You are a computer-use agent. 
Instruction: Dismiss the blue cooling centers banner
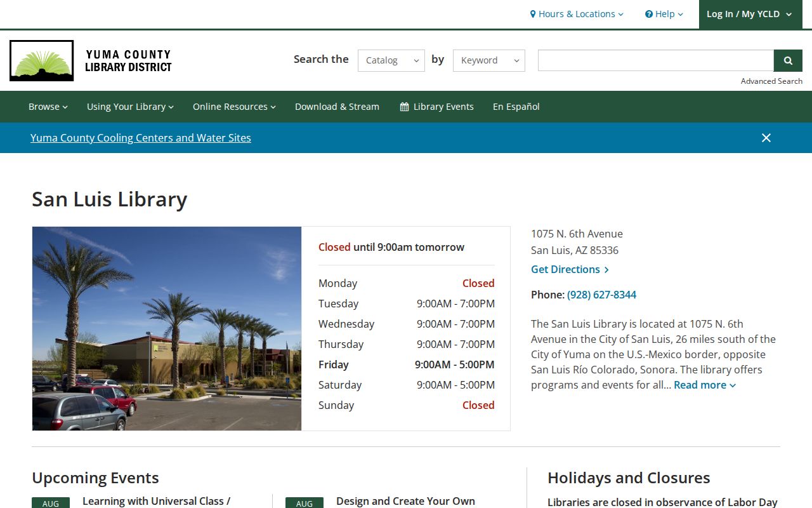coord(766,138)
